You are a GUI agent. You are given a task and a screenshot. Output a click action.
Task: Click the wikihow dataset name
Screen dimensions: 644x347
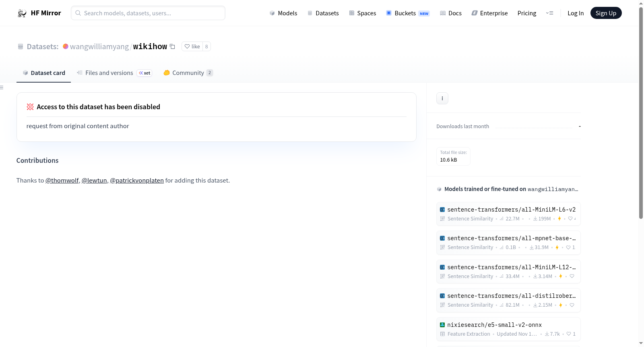click(150, 47)
